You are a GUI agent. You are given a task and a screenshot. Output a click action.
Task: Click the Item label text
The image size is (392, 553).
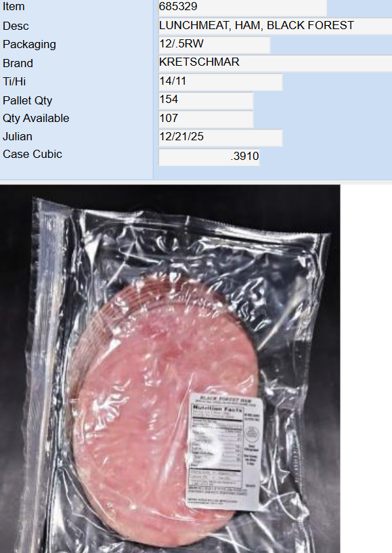pos(14,6)
